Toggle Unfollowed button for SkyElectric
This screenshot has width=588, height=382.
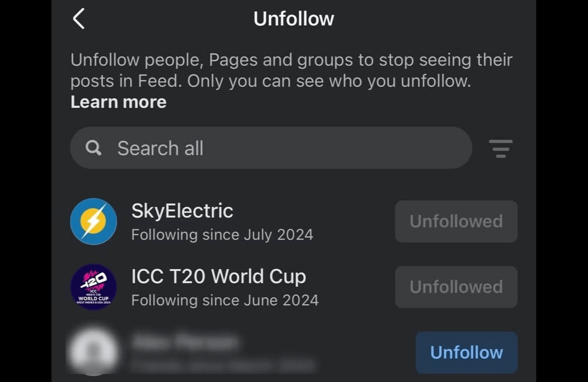coord(456,222)
